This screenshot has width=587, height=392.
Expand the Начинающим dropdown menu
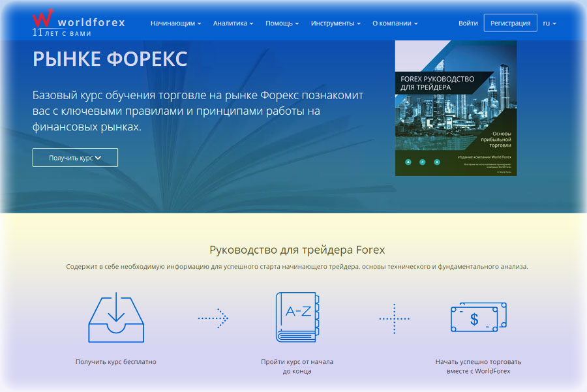tap(175, 23)
